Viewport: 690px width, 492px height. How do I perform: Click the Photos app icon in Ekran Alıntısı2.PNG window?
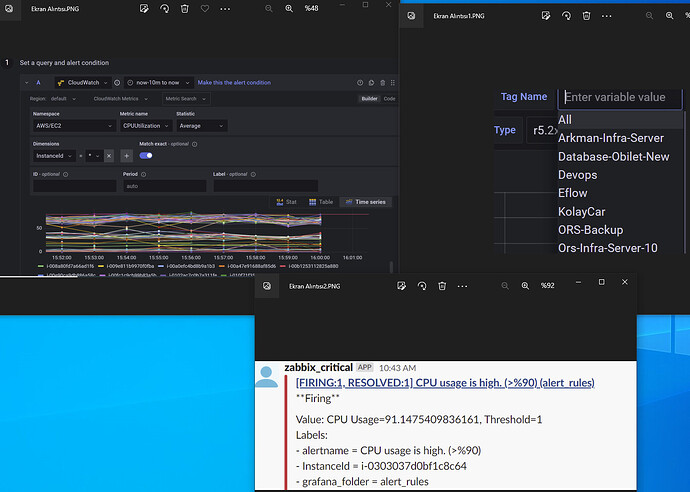[267, 286]
